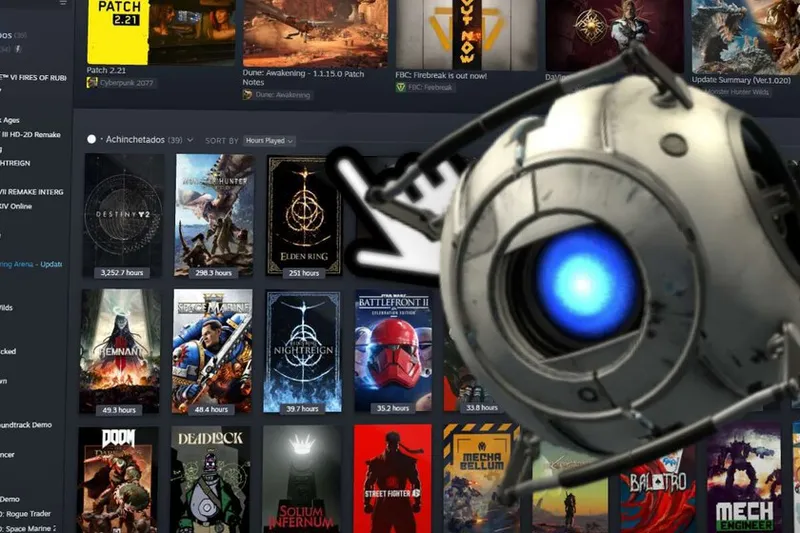
Task: Select sidebar entry VI FIRES OF RUBI
Action: coord(34,78)
